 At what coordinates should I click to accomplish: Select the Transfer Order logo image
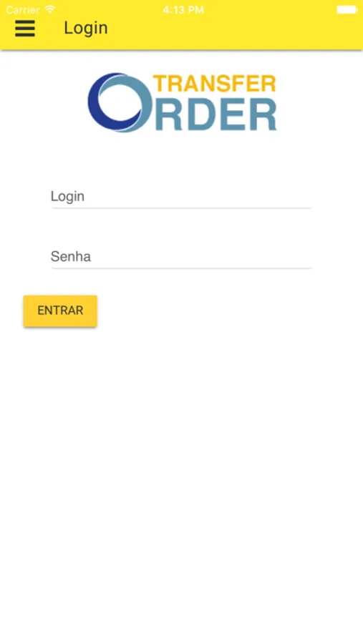(x=182, y=102)
